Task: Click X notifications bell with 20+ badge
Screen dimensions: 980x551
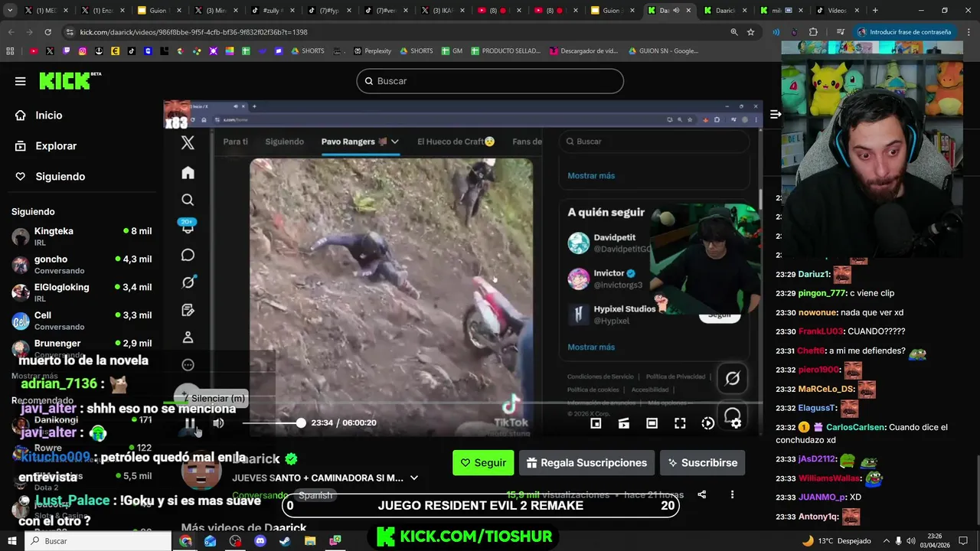Action: [x=188, y=227]
